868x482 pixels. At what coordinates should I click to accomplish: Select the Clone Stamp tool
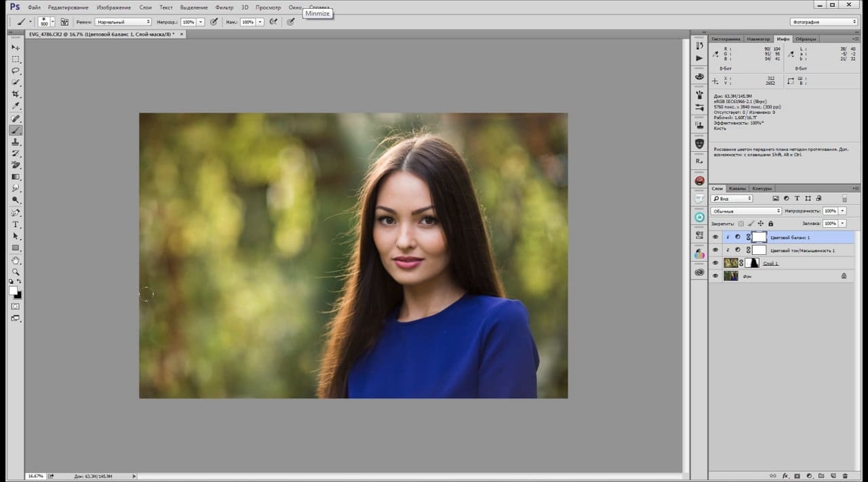16,142
